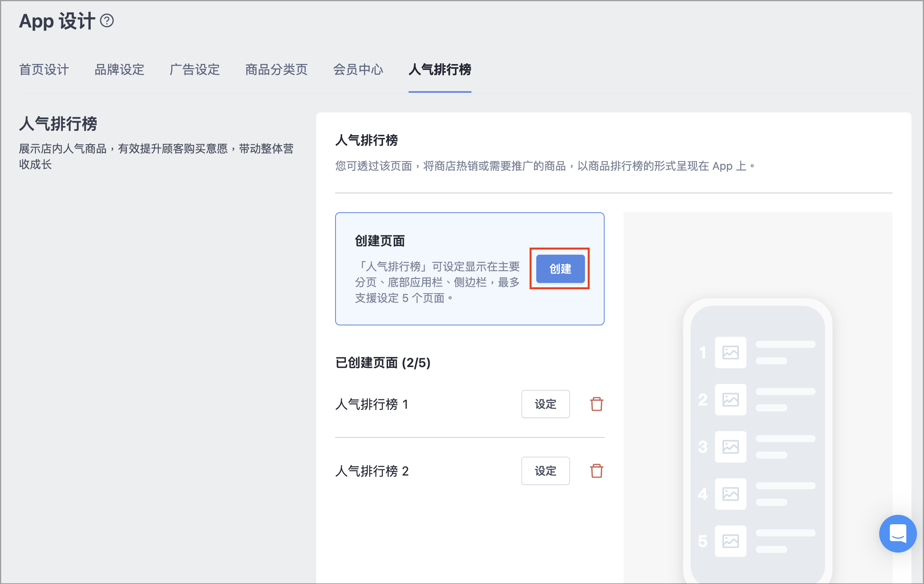Click the blue 创建 button
This screenshot has height=584, width=924.
click(x=561, y=269)
